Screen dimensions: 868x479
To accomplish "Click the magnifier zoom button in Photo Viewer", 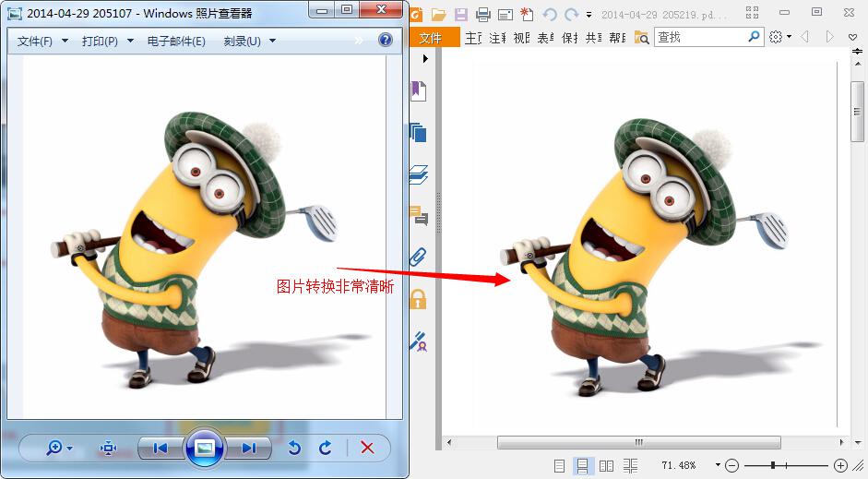I will tap(54, 448).
